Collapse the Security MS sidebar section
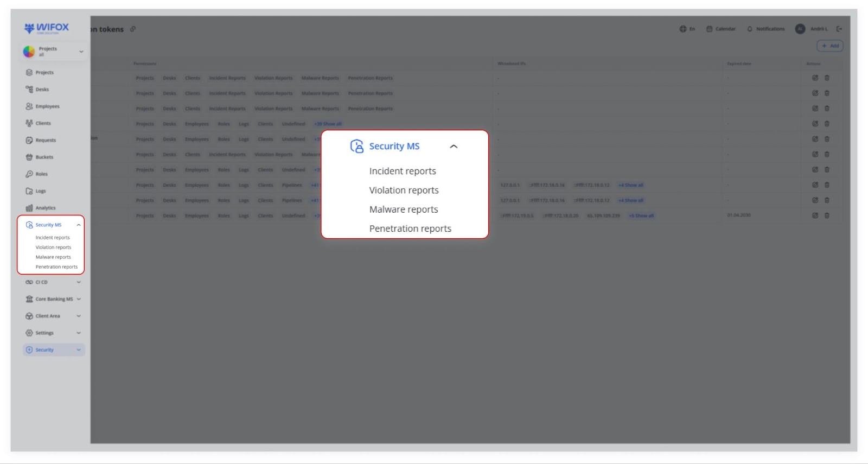 (x=79, y=225)
